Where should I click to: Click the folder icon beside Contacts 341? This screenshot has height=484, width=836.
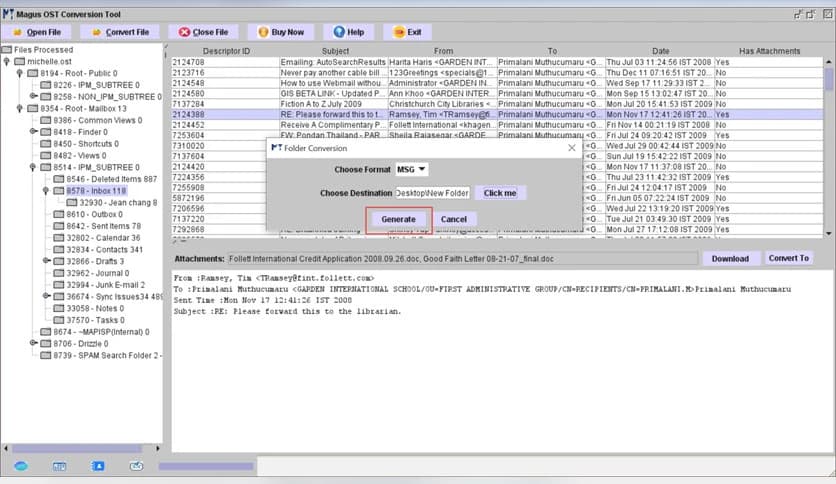pyautogui.click(x=59, y=249)
